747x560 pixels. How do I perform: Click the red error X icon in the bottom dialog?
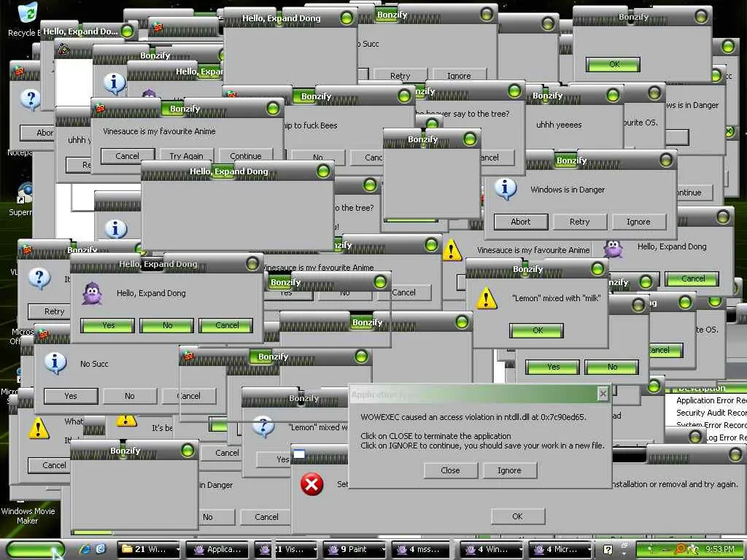(x=311, y=484)
